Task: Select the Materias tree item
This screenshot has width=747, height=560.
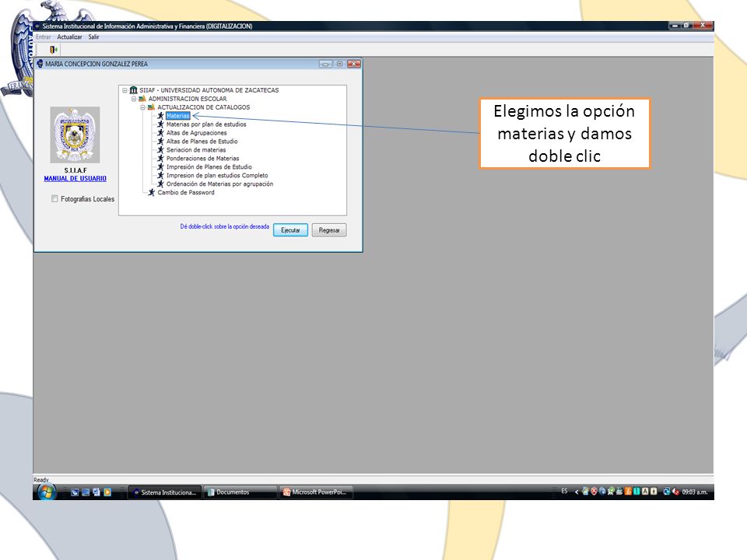Action: 177,116
